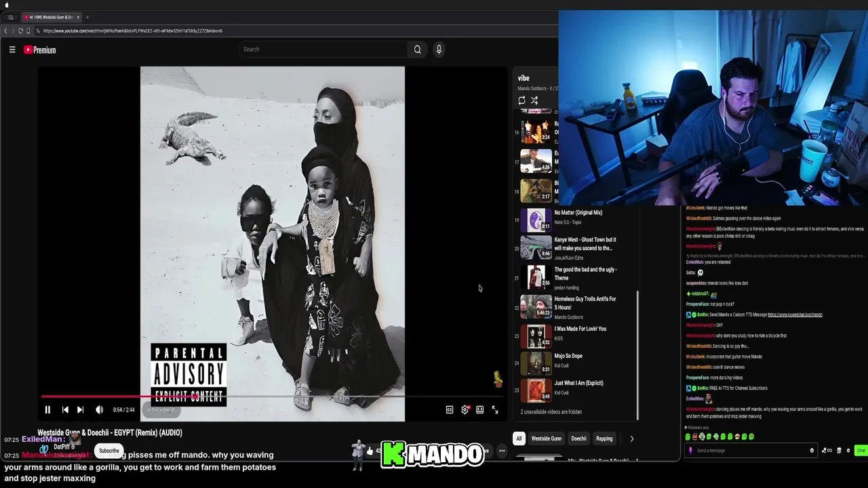Reload the browser page
Screen dimensions: 868x488
(20, 30)
